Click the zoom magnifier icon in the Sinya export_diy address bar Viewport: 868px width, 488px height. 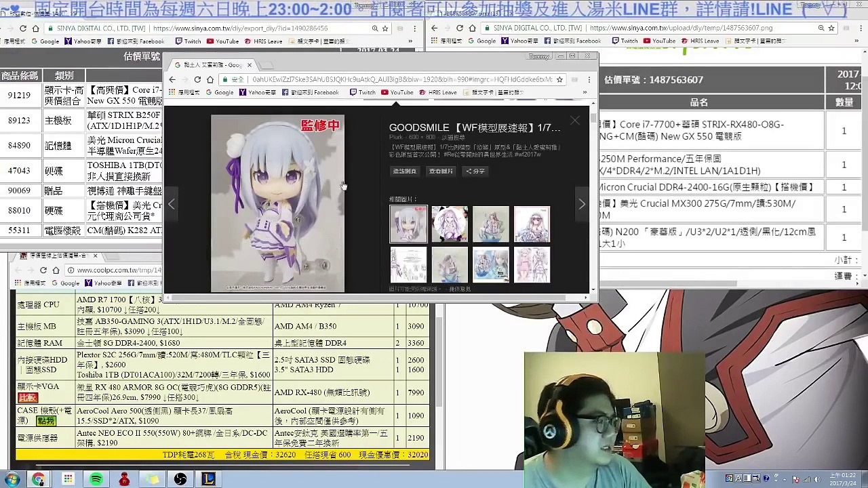[x=374, y=28]
